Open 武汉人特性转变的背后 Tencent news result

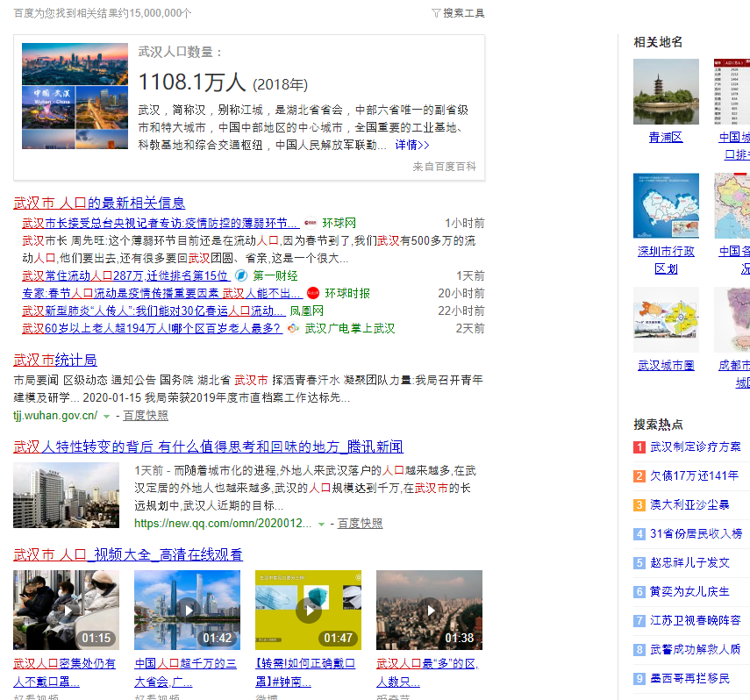pos(208,446)
